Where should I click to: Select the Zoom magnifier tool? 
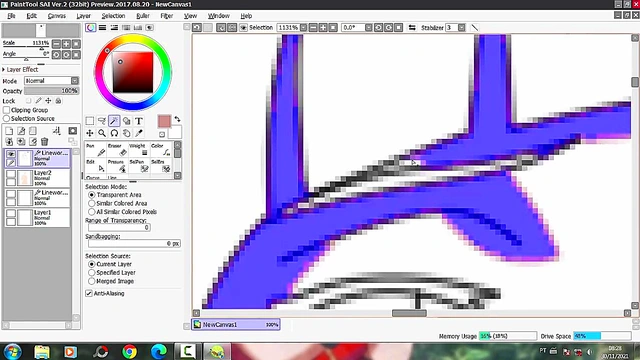[x=102, y=133]
